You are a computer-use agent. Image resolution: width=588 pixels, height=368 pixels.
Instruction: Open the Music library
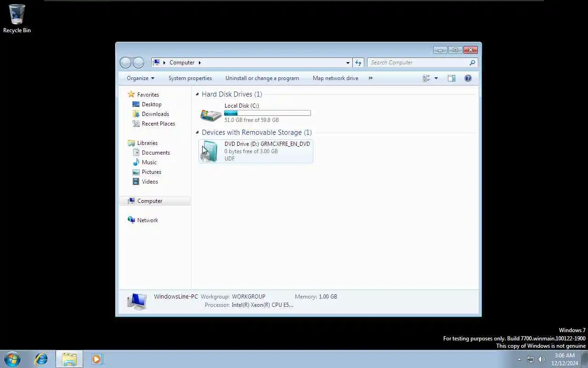click(x=149, y=162)
